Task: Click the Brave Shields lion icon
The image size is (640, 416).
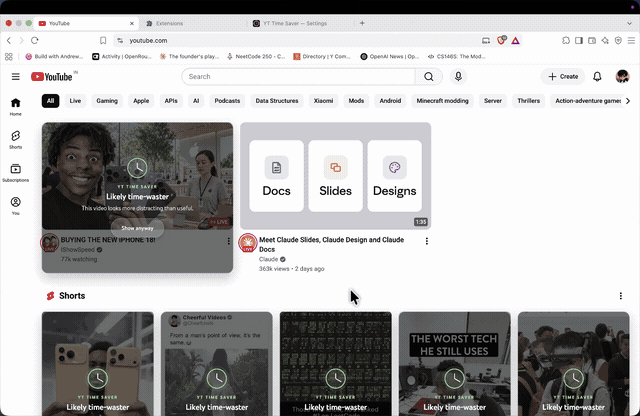Action: click(x=501, y=40)
